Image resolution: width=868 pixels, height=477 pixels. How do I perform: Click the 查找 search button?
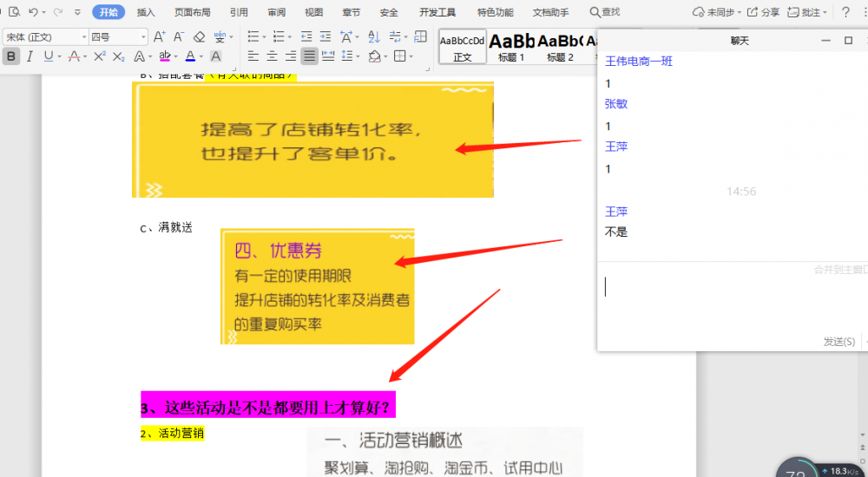(604, 11)
